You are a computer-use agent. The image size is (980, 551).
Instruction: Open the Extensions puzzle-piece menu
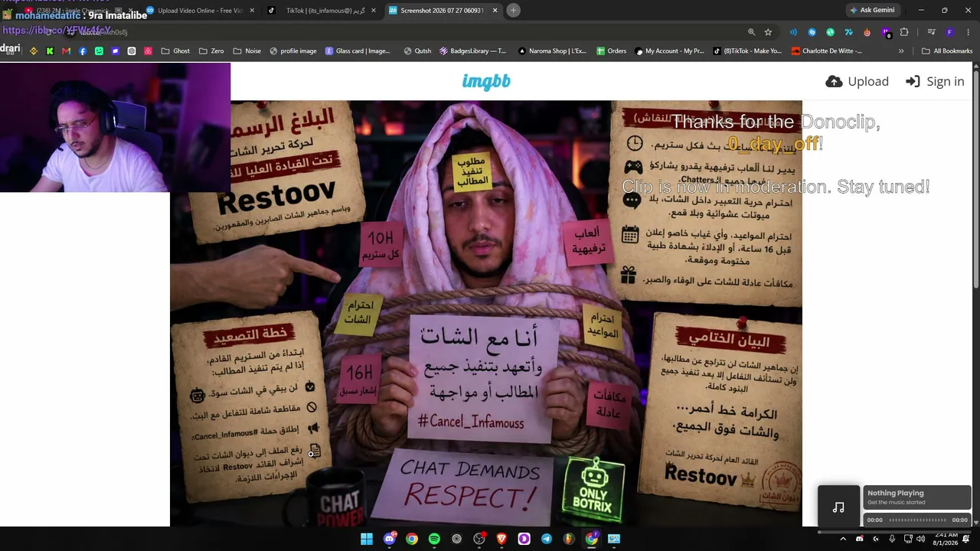[904, 32]
